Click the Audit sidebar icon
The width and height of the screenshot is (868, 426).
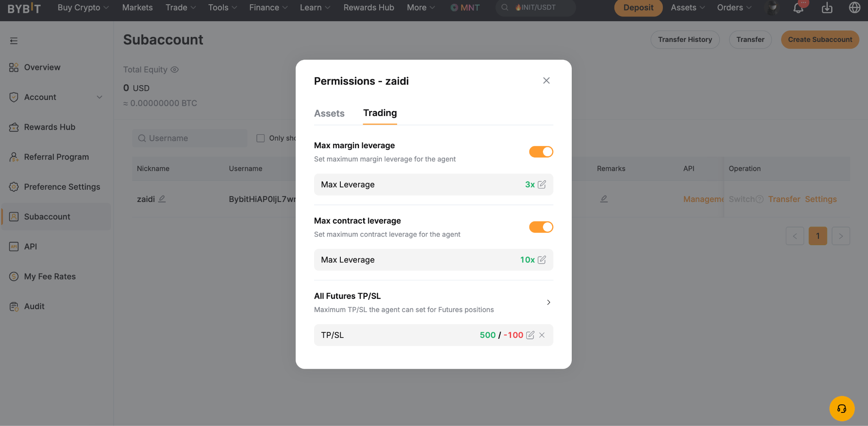14,307
